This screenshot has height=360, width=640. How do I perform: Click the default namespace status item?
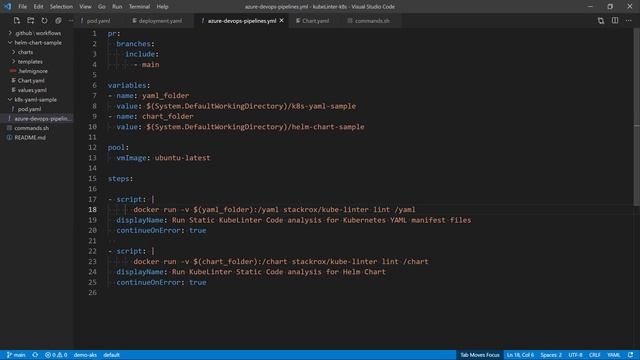click(x=111, y=355)
